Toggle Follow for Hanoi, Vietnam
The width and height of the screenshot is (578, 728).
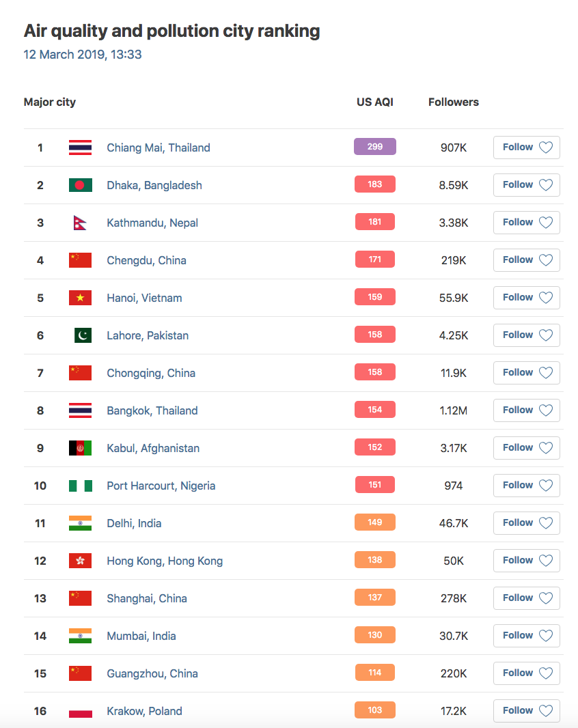click(x=526, y=298)
